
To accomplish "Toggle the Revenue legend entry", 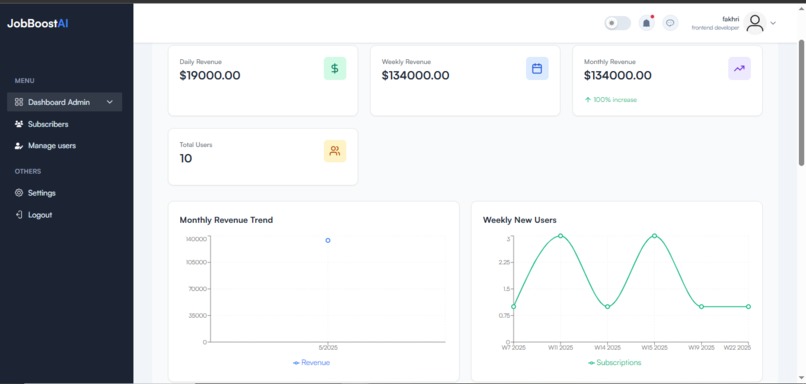I will point(312,362).
